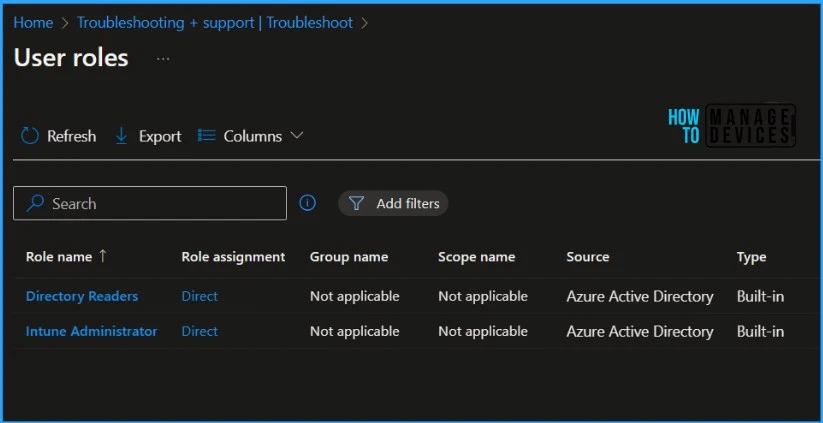Open the ellipsis menu beside User roles
This screenshot has height=423, width=823.
tap(163, 59)
